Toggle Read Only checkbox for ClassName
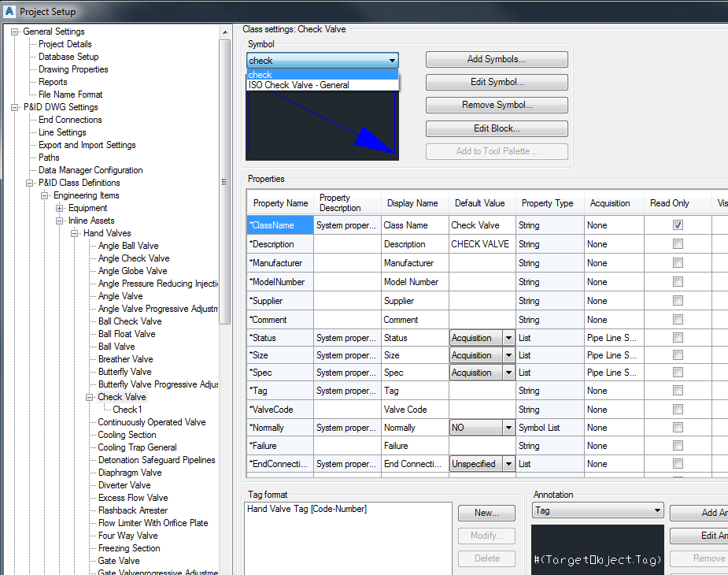Image resolution: width=728 pixels, height=575 pixels. pos(678,225)
